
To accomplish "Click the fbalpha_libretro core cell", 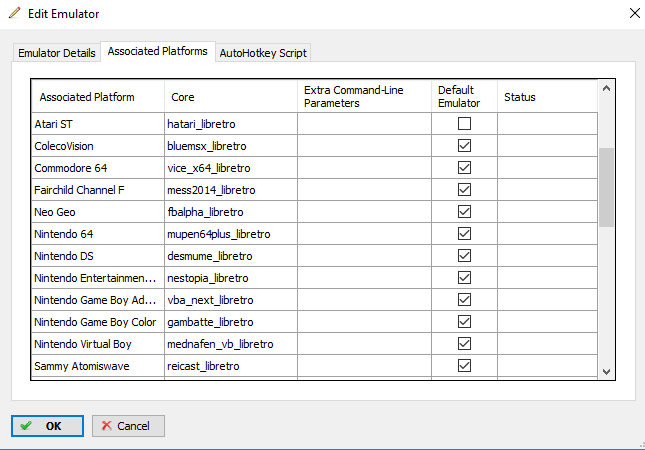I will point(231,212).
